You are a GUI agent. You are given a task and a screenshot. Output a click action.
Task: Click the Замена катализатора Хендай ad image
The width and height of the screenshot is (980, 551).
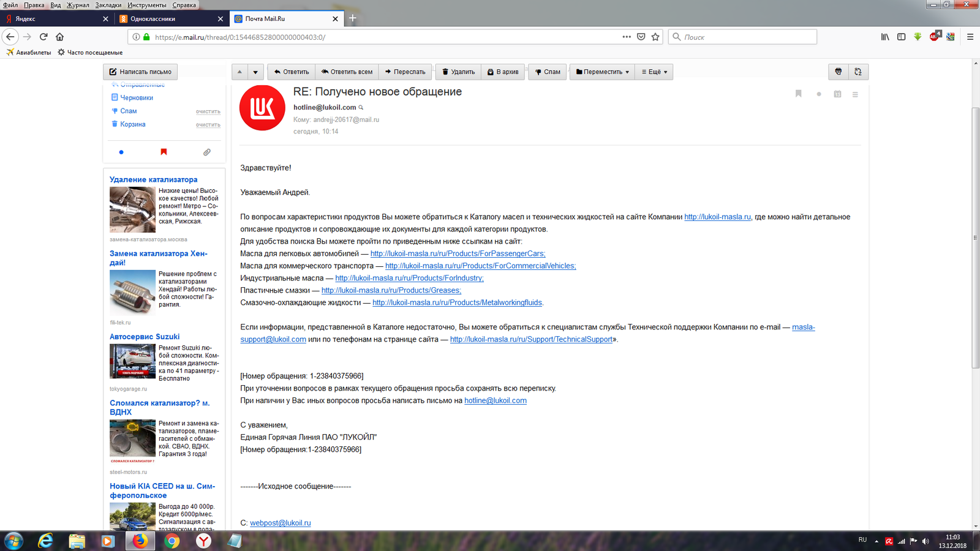coord(132,293)
